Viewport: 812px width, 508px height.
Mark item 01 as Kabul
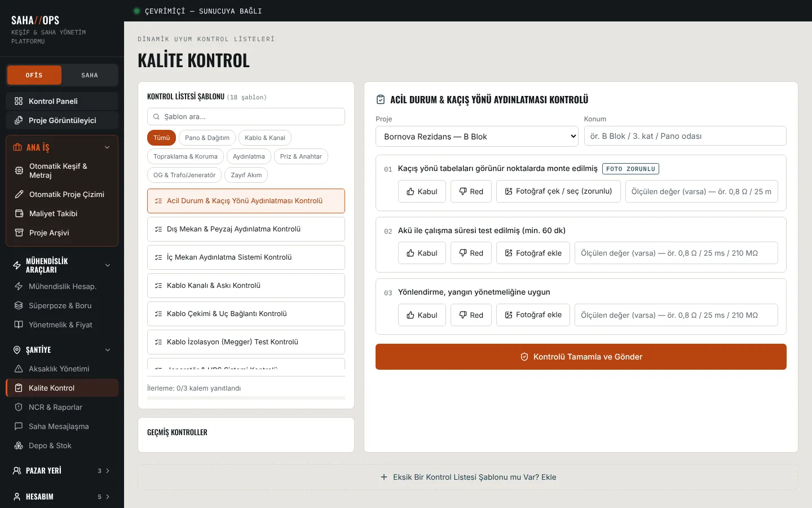pos(422,191)
